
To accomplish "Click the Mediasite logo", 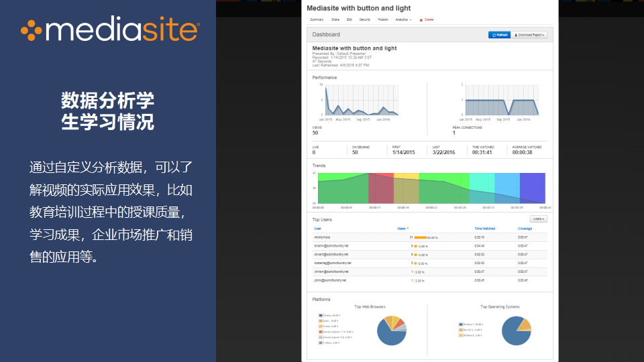I will (x=110, y=29).
